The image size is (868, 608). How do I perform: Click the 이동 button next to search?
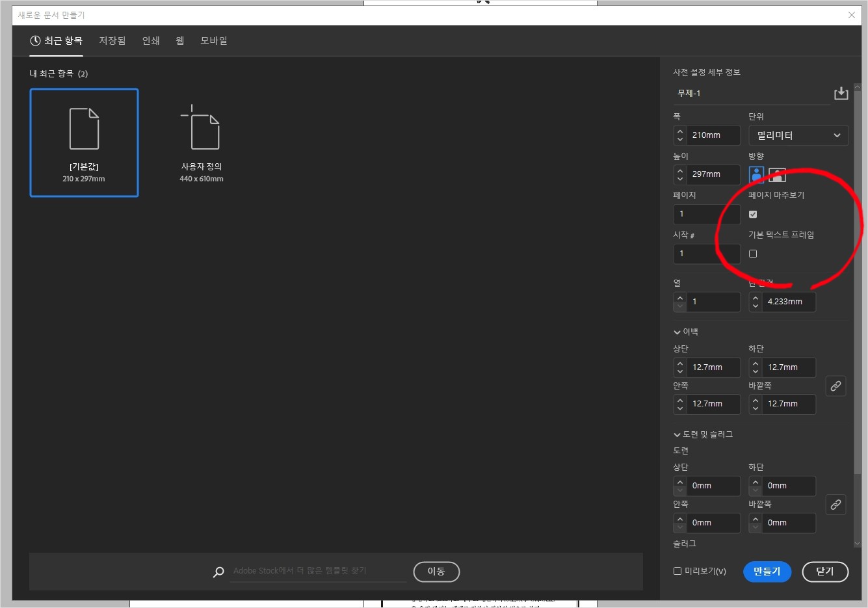click(x=436, y=572)
